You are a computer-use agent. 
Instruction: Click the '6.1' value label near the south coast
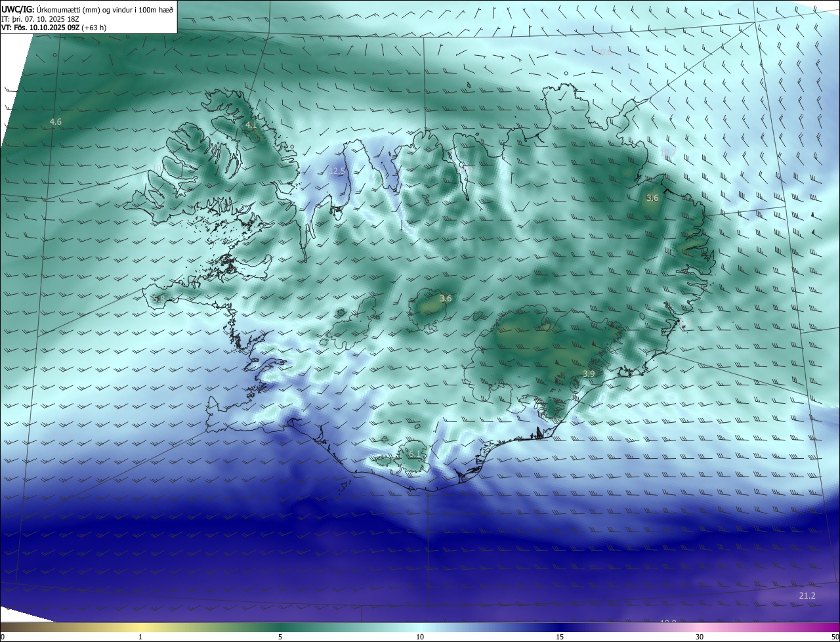pyautogui.click(x=415, y=454)
